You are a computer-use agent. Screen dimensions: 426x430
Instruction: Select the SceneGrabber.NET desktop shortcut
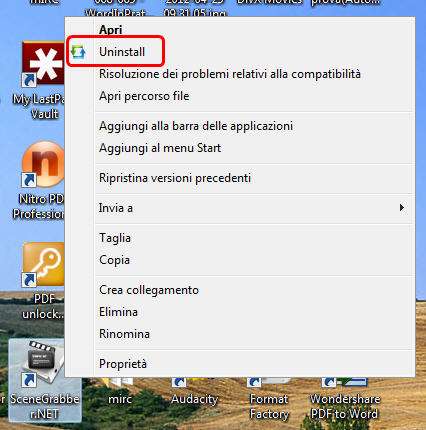point(45,381)
